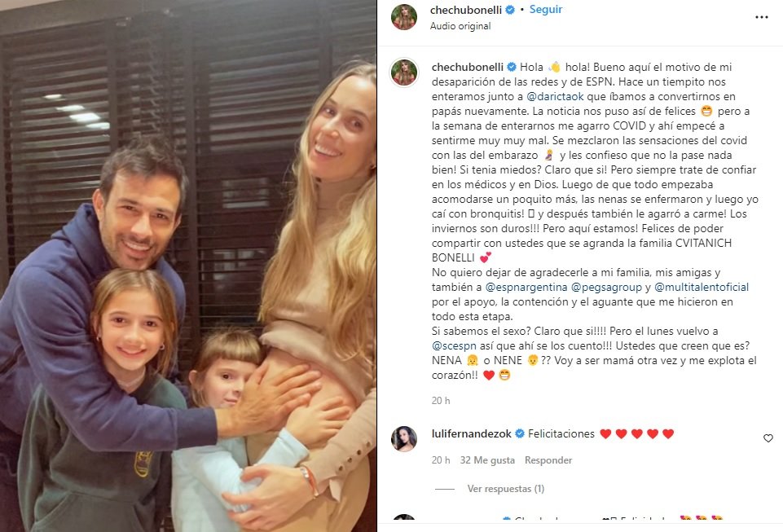
Task: Reply to lulifernandezok with Responder
Action: pyautogui.click(x=548, y=460)
